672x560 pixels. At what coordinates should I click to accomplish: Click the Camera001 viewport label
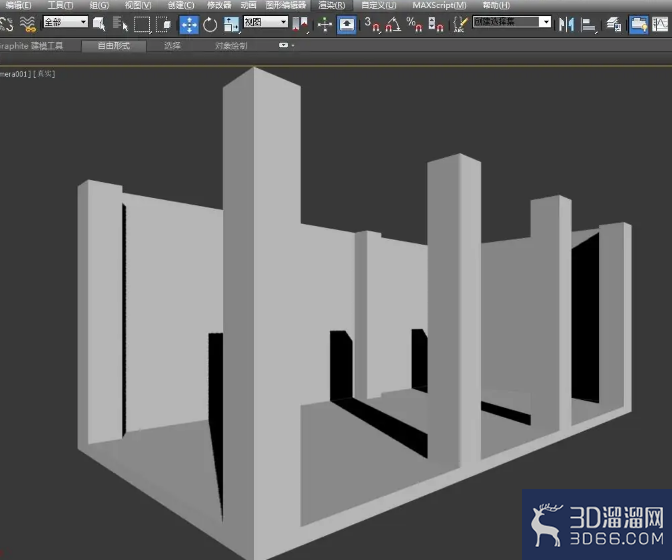15,74
